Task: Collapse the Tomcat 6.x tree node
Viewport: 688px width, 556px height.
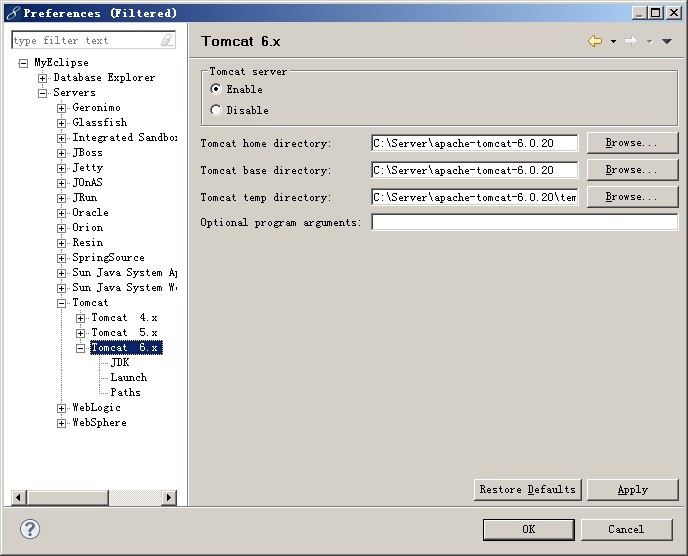Action: pyautogui.click(x=81, y=348)
